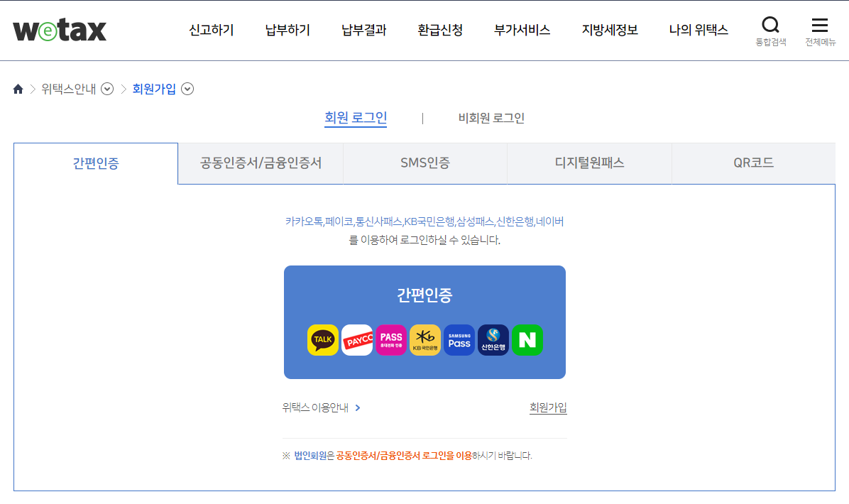Choose PAYCO authentication icon
The width and height of the screenshot is (849, 504).
357,340
